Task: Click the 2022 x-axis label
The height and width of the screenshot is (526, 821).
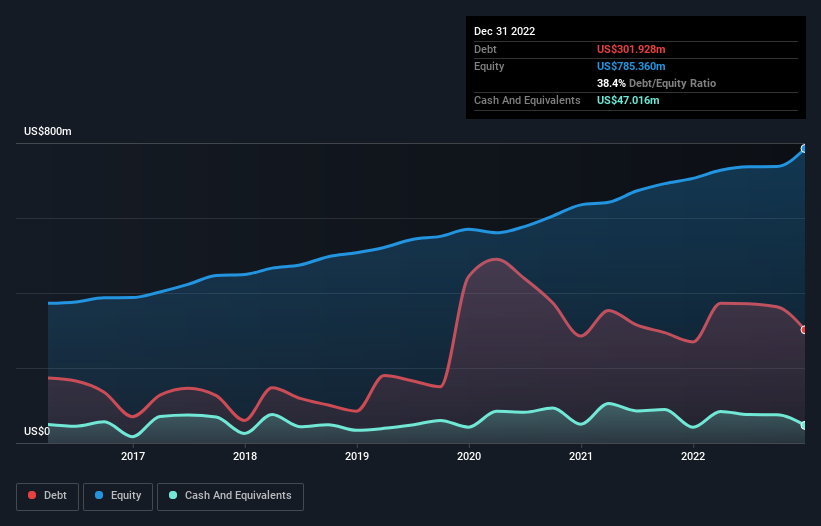Action: click(x=693, y=456)
